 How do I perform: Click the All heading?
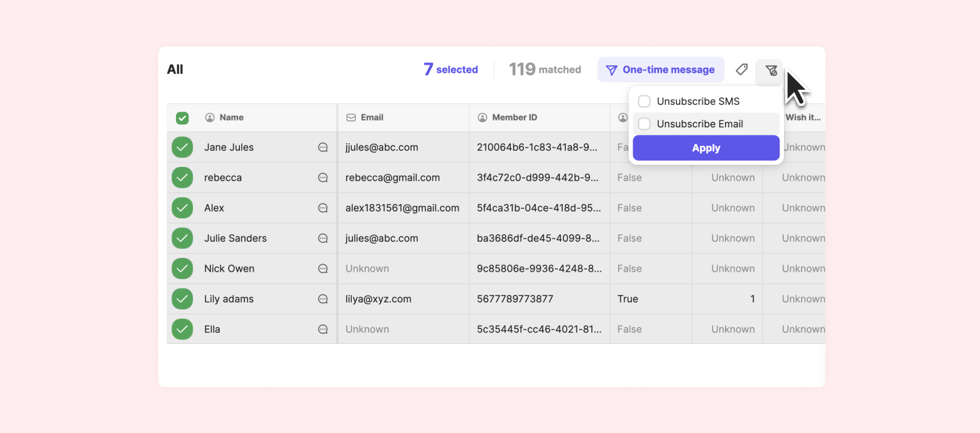(x=175, y=70)
